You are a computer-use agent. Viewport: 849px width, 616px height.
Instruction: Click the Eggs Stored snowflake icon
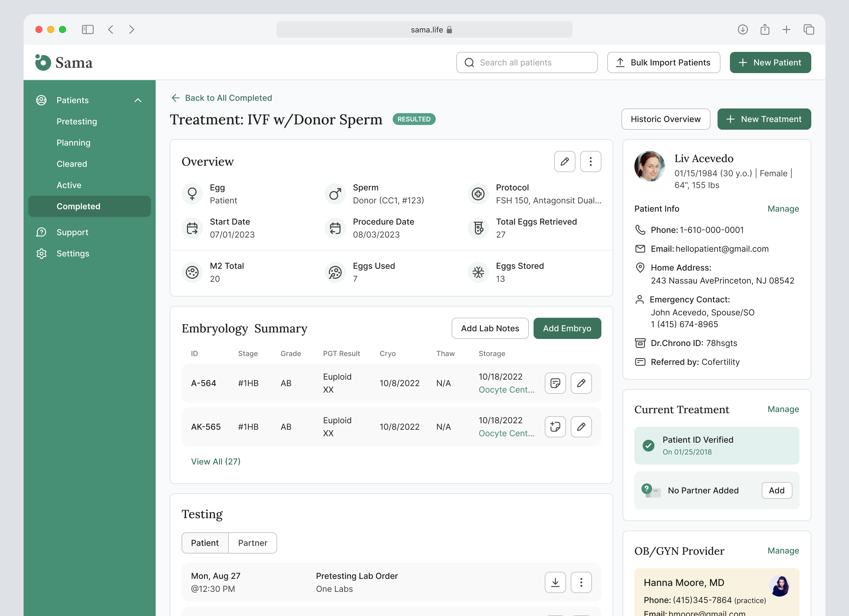tap(478, 272)
